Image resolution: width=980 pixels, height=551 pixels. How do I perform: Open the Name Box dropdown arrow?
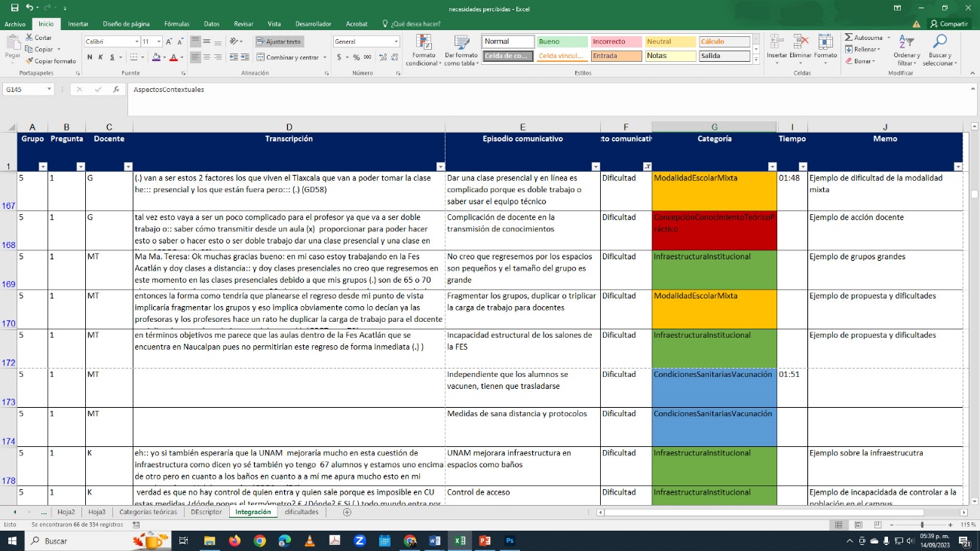49,89
